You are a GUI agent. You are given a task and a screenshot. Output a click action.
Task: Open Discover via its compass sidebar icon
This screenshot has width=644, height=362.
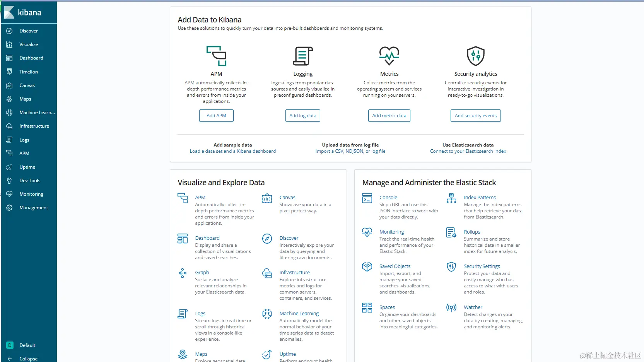tap(9, 31)
